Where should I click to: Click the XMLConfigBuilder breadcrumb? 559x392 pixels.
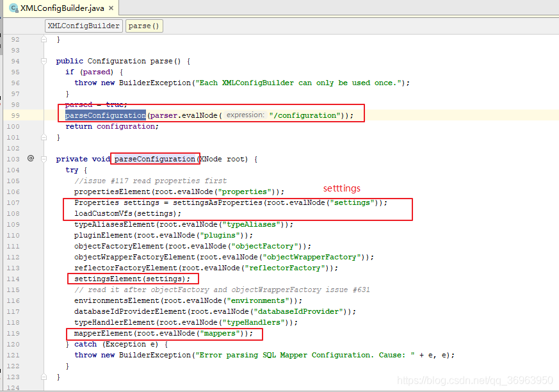tap(84, 26)
